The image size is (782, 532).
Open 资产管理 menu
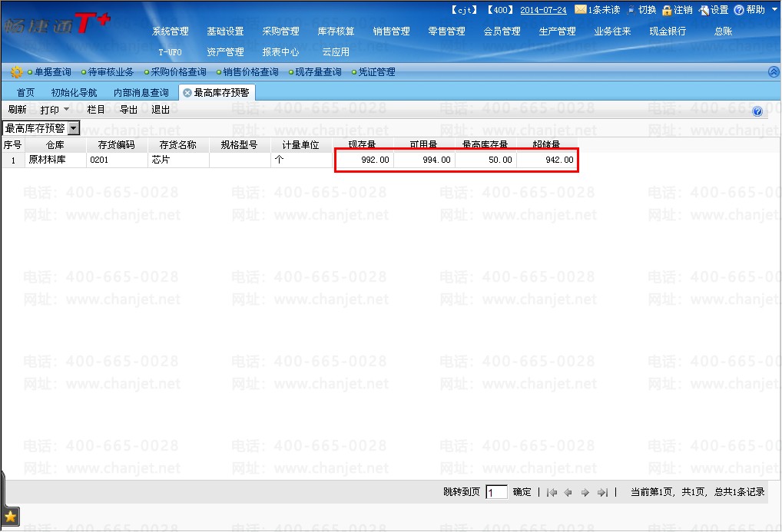pyautogui.click(x=225, y=52)
